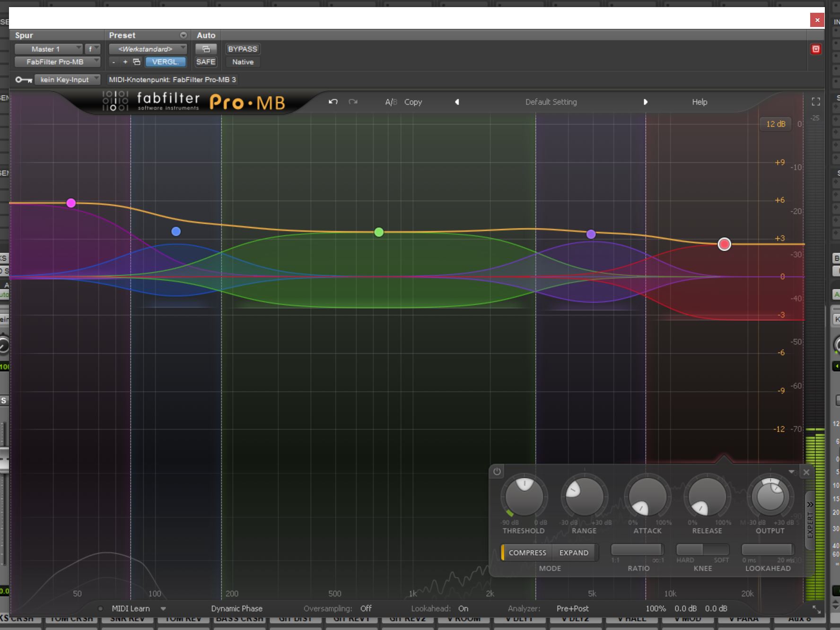Image resolution: width=840 pixels, height=630 pixels.
Task: Expand the EXPERT side panel
Action: pos(810,520)
